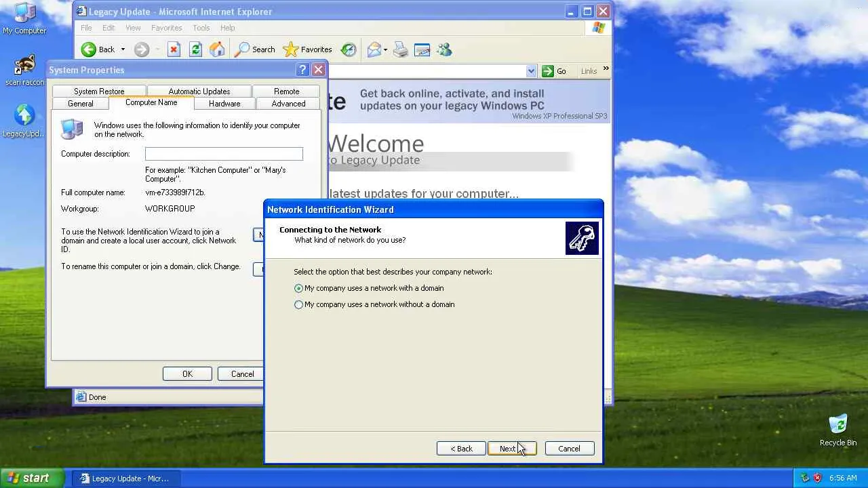
Task: Open the Tools menu in Internet Explorer
Action: 201,28
